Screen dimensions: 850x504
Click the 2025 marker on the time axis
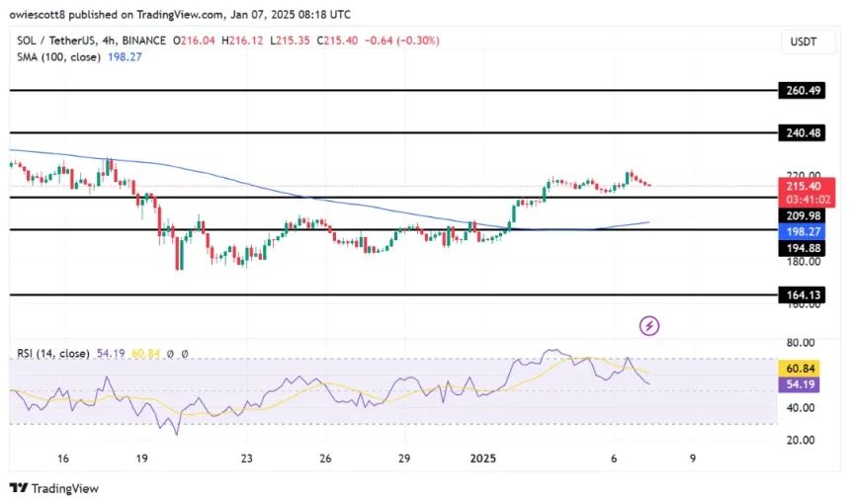484,459
